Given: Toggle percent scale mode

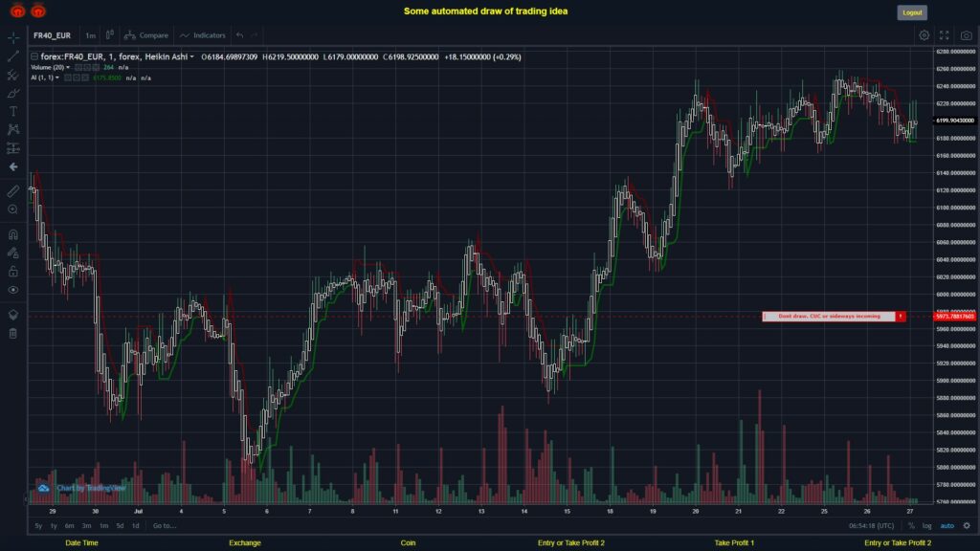Looking at the screenshot, I should tap(911, 526).
